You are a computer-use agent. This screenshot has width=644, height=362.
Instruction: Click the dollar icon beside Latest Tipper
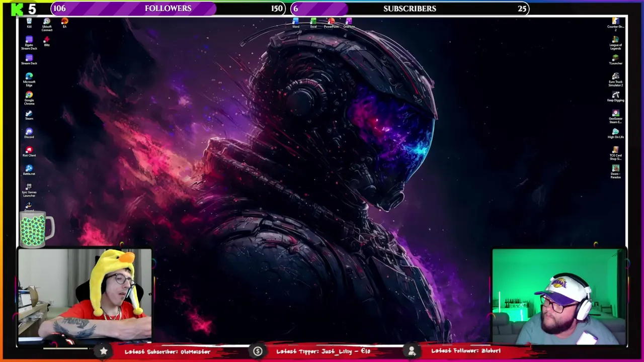pyautogui.click(x=258, y=351)
